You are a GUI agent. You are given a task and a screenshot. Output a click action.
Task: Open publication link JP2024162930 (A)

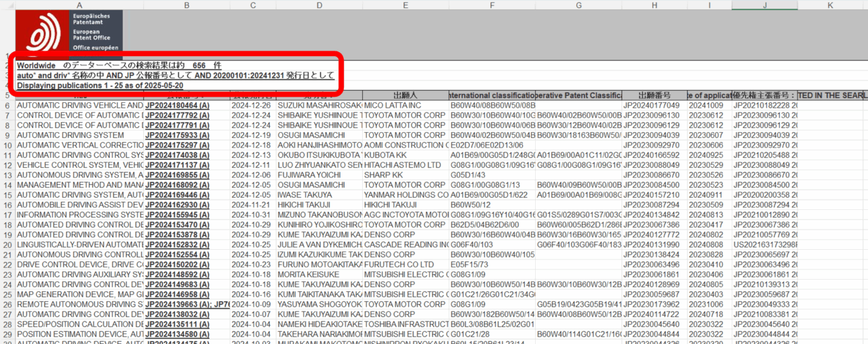[178, 205]
